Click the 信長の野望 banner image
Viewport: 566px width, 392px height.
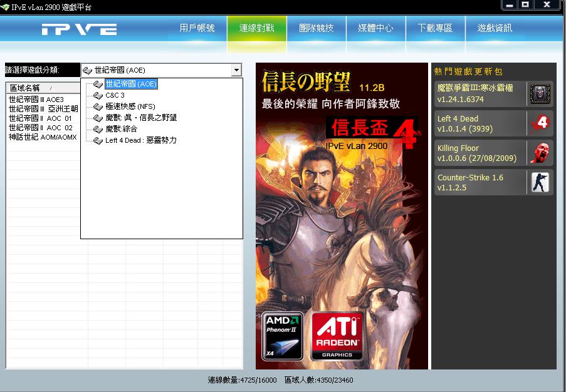pyautogui.click(x=342, y=215)
